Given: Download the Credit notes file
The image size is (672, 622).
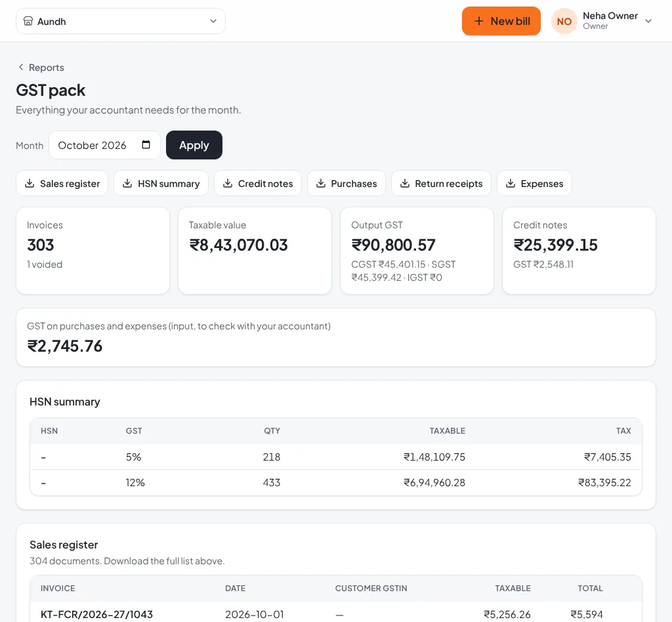Looking at the screenshot, I should (x=258, y=183).
